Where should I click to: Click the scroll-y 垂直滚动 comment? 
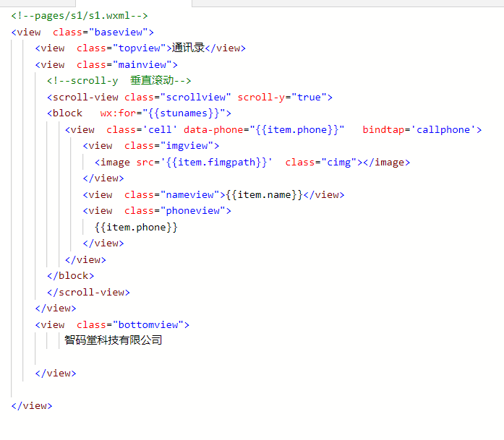click(119, 80)
